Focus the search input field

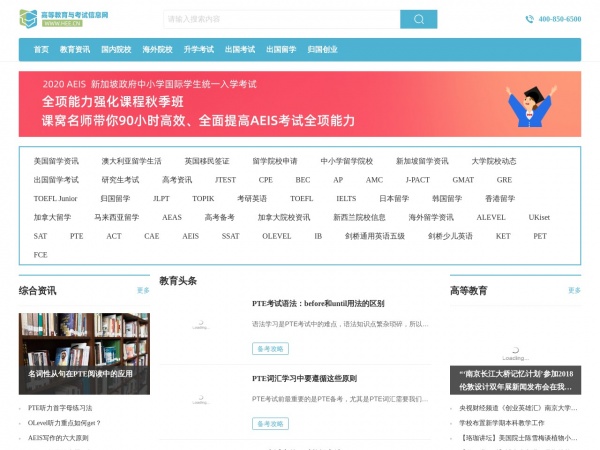coord(282,19)
